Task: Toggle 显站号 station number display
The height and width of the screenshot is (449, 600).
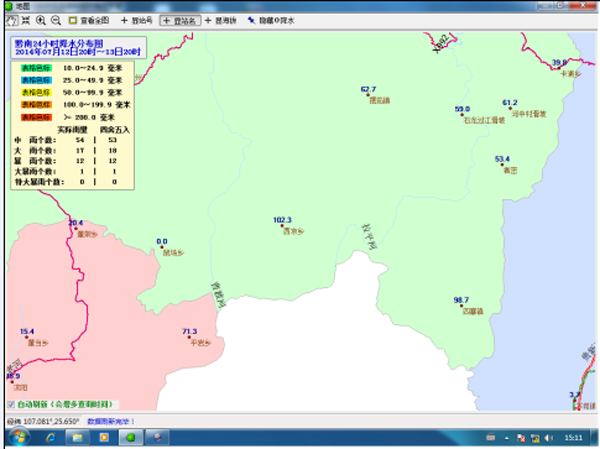Action: pyautogui.click(x=137, y=21)
